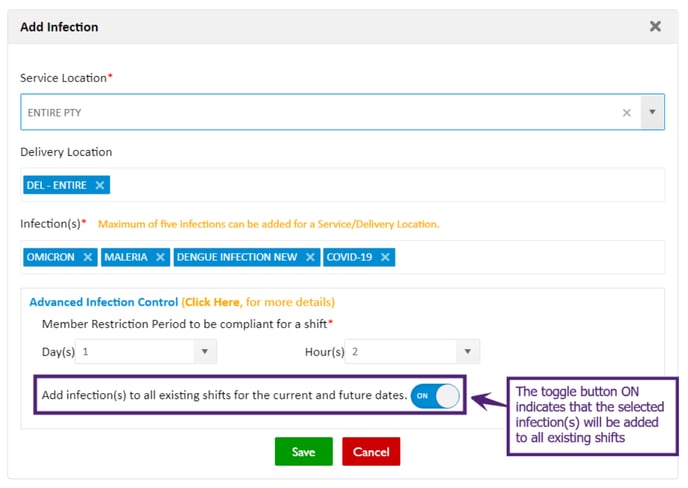Remove the COVID-19 infection tag
This screenshot has width=688, height=488.
point(385,257)
